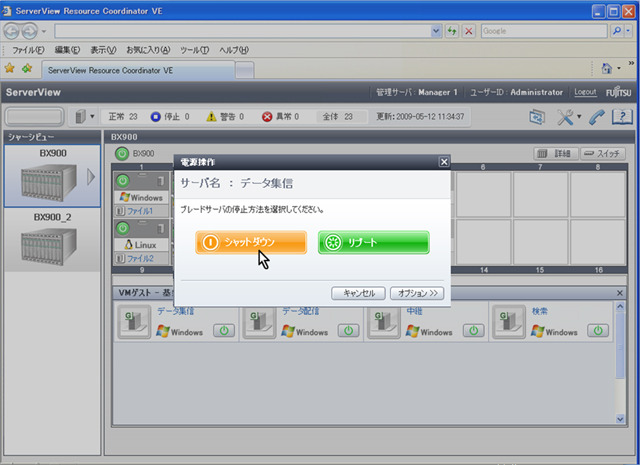640x465 pixels.
Task: Click the tools (wrench) icon
Action: tap(565, 117)
